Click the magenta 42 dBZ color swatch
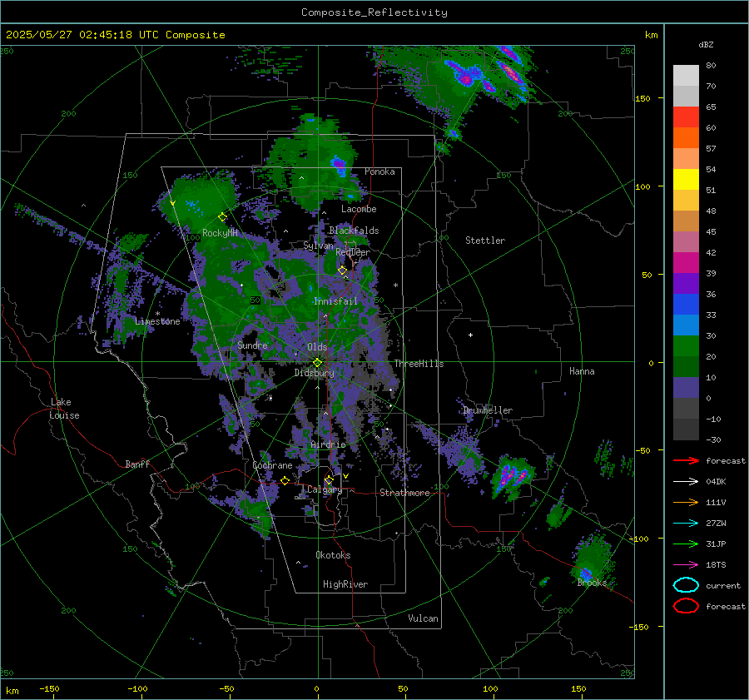 [x=686, y=263]
